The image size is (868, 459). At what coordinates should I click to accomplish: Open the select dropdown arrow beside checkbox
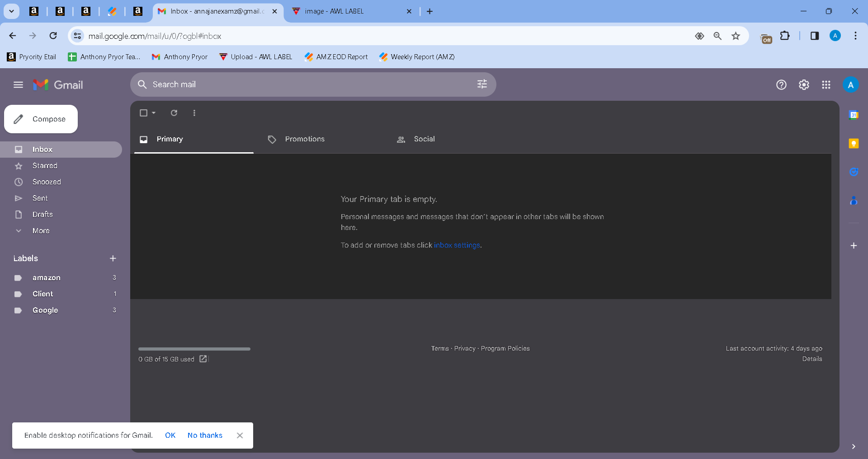click(154, 113)
